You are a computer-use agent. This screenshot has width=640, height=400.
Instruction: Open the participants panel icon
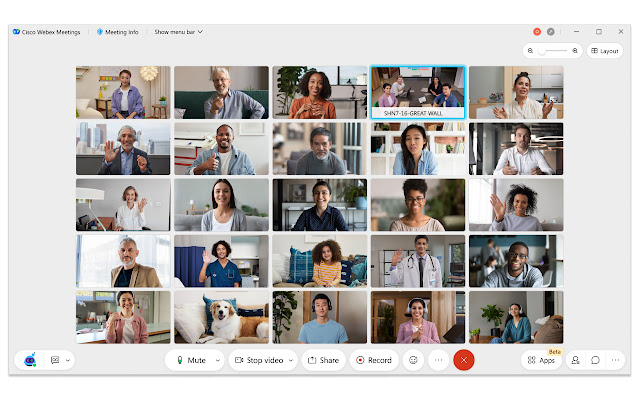[x=576, y=360]
